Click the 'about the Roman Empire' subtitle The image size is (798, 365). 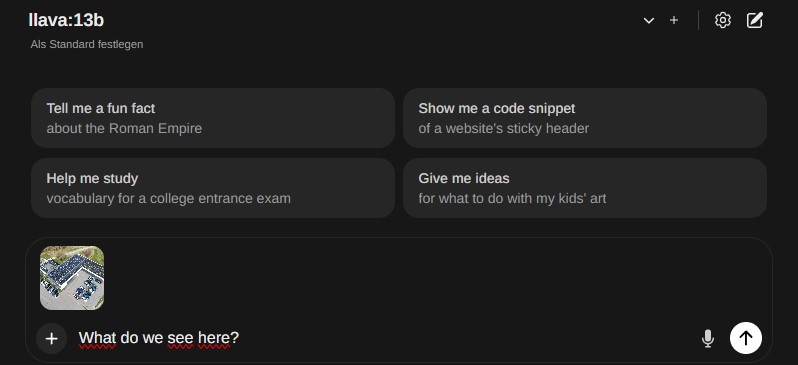pos(124,128)
